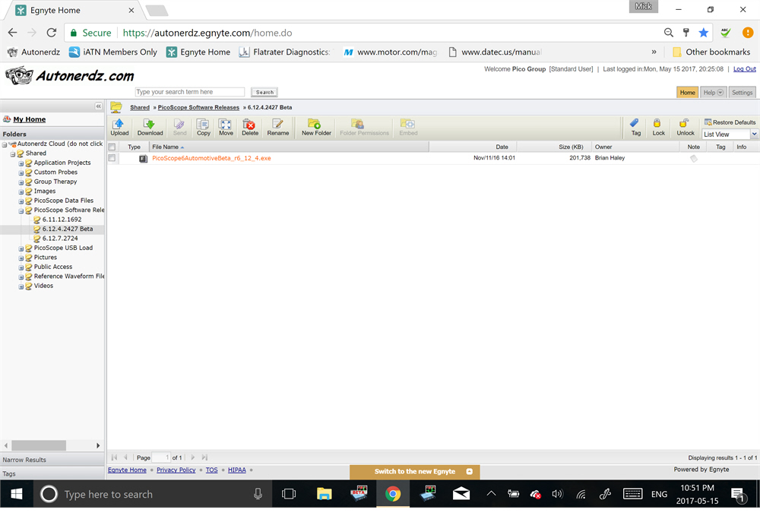Collapse the PicoScope Software Releases folder
This screenshot has height=532, width=760.
click(x=21, y=211)
